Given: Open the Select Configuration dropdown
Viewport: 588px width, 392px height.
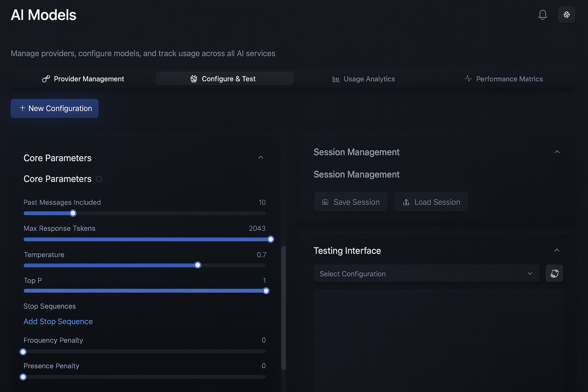Looking at the screenshot, I should point(426,273).
